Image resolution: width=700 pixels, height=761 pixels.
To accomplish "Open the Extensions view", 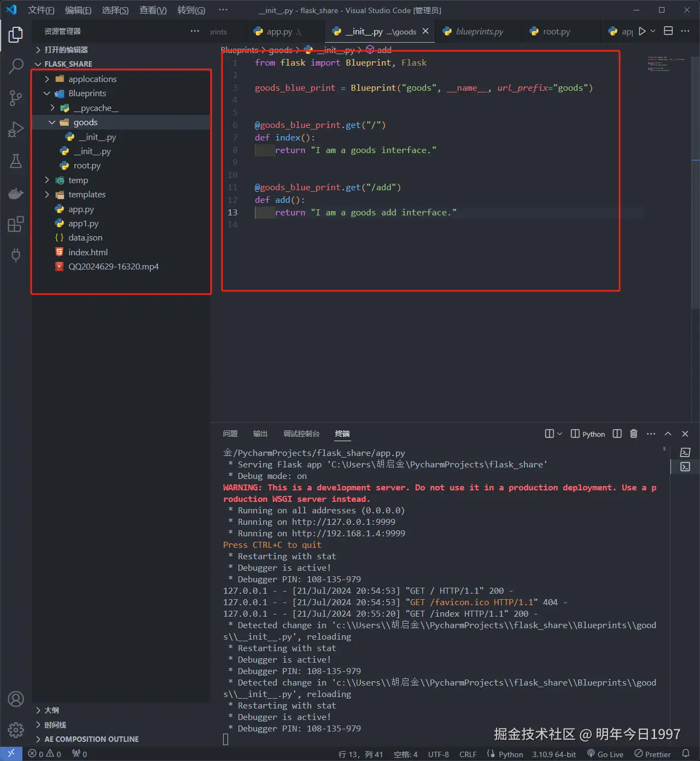I will (16, 224).
